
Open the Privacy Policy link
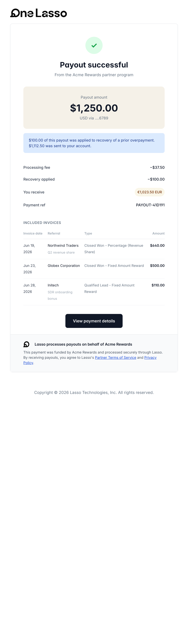tap(150, 358)
